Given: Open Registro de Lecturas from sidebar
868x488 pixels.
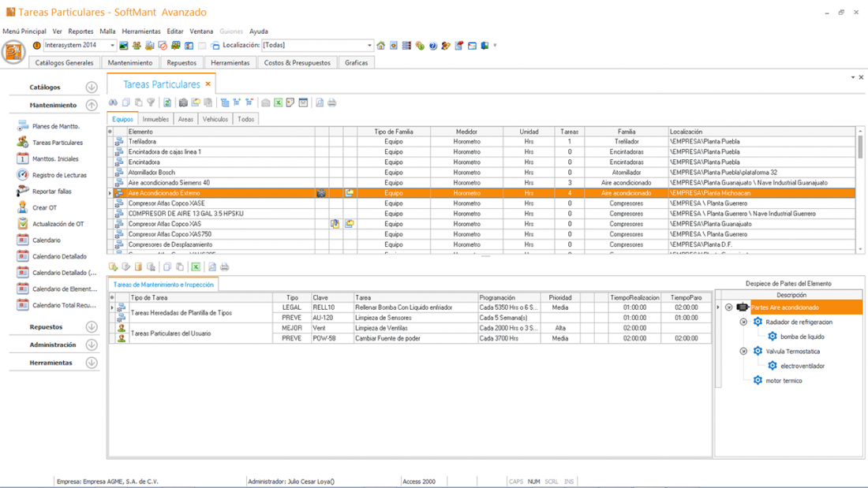Looking at the screenshot, I should pyautogui.click(x=59, y=175).
